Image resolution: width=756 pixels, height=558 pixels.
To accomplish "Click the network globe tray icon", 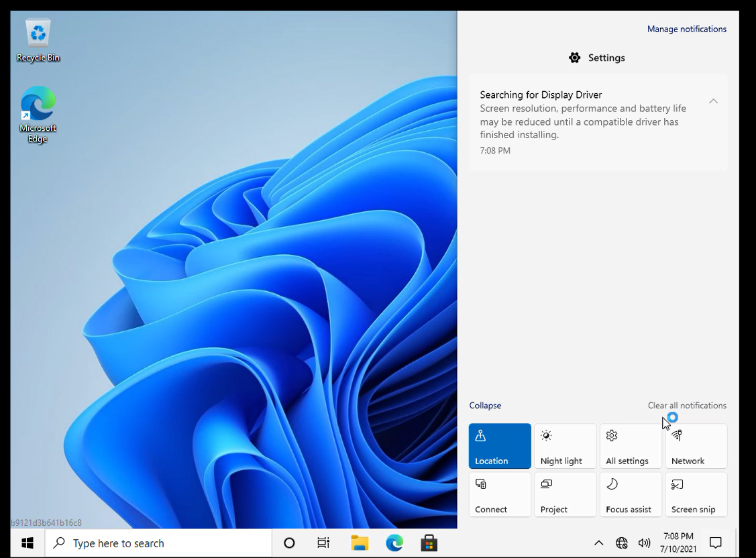I will (622, 543).
